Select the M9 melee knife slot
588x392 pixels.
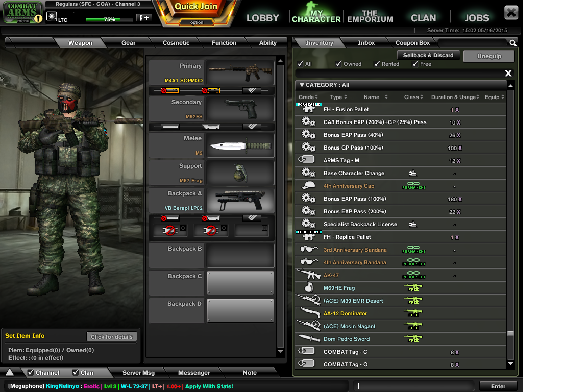coord(240,145)
